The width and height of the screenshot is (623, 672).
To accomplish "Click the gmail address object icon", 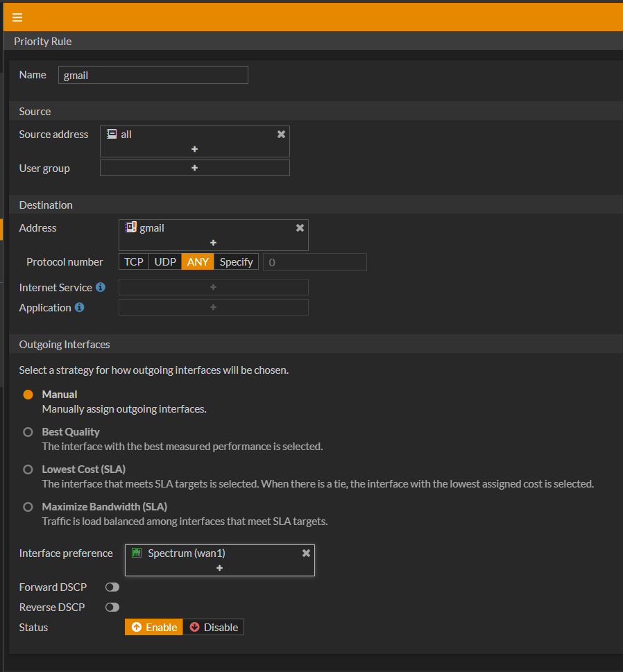I will (x=130, y=227).
